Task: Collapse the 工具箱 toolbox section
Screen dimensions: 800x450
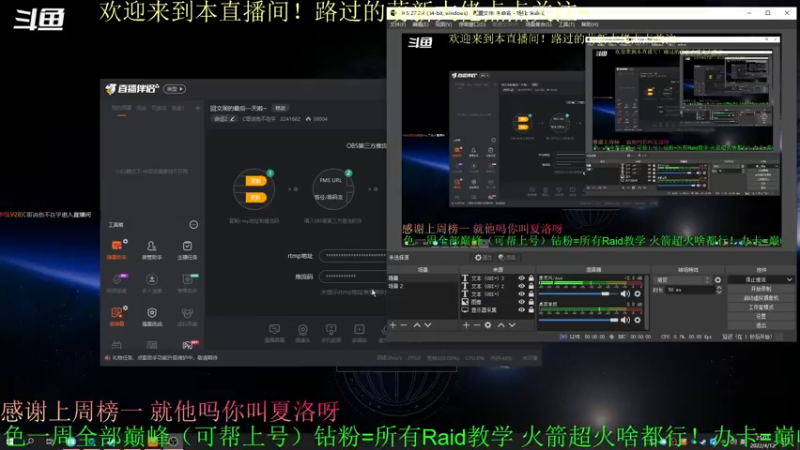Action: [193, 224]
